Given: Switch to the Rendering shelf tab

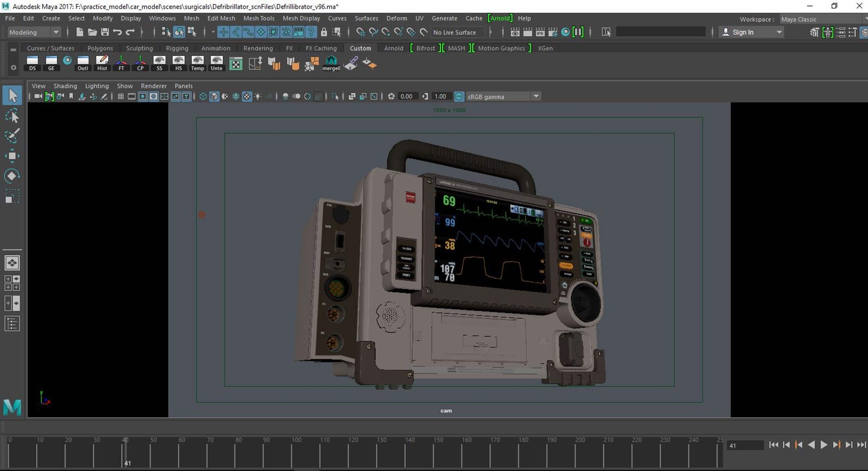Looking at the screenshot, I should tap(258, 48).
